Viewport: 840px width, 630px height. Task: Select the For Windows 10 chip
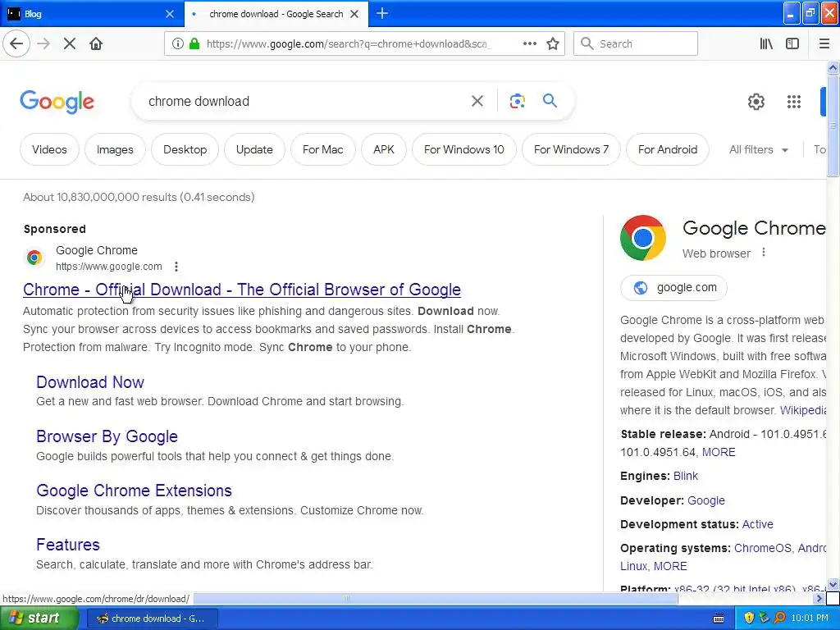tap(464, 149)
